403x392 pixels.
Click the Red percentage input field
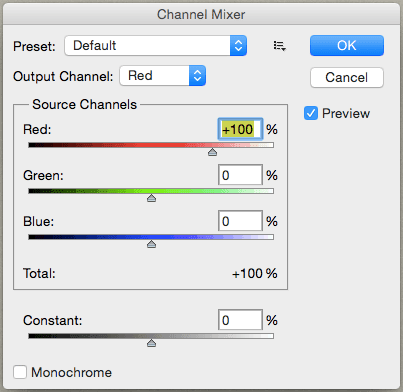[x=240, y=129]
